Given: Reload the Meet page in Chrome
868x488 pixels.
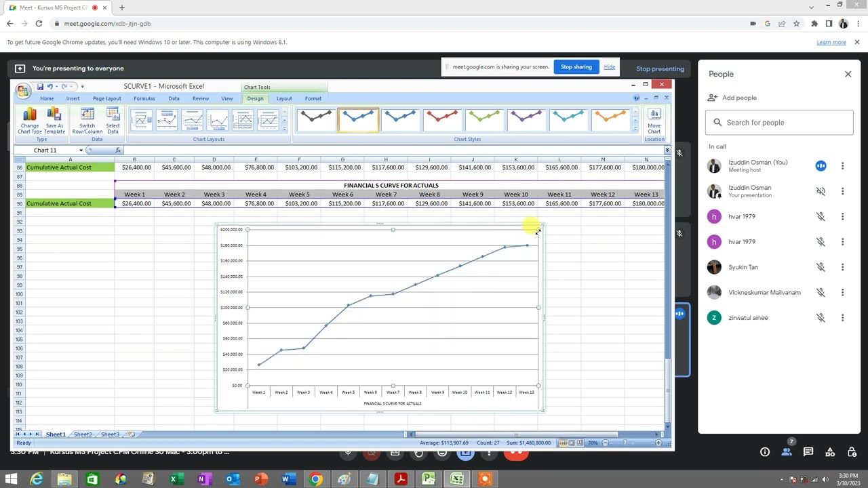Looking at the screenshot, I should click(x=39, y=24).
